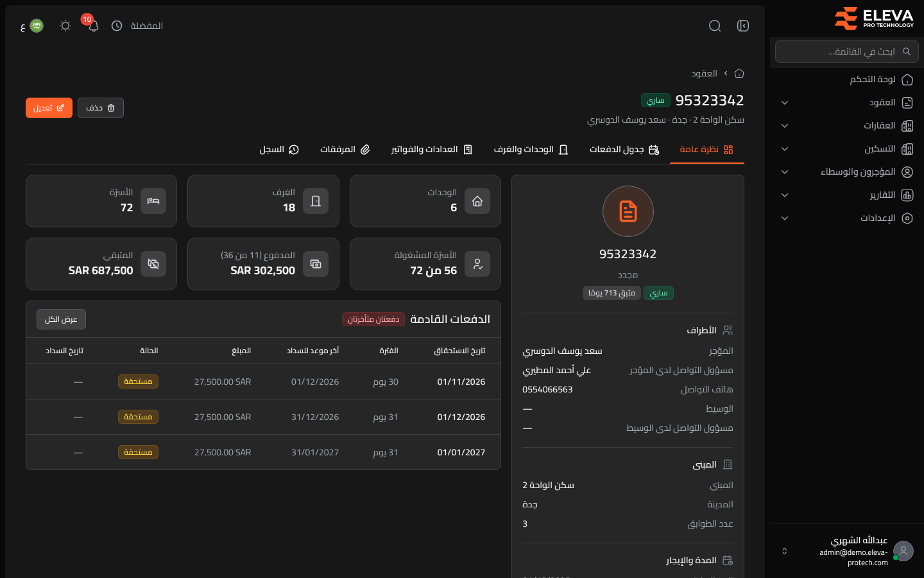Open the user account menu up-down chevron
Image resolution: width=924 pixels, height=578 pixels.
click(x=784, y=551)
